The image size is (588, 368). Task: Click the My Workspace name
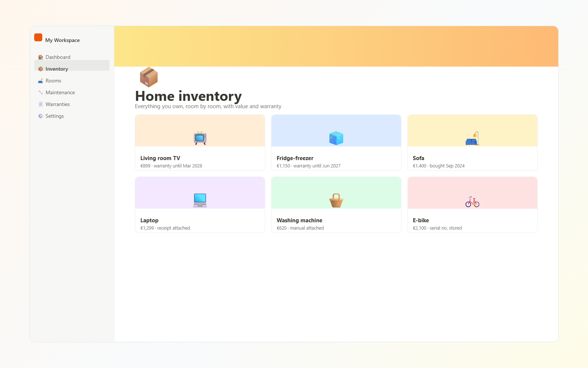62,40
